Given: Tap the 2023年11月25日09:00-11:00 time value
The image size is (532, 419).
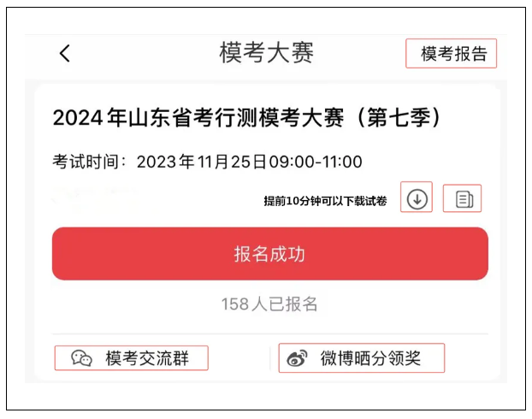Looking at the screenshot, I should [x=250, y=162].
